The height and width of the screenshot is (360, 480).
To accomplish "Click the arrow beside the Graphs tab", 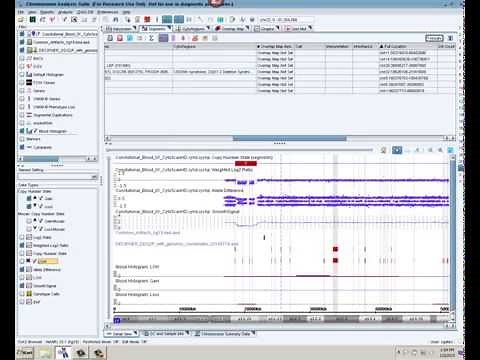I will point(277,28).
